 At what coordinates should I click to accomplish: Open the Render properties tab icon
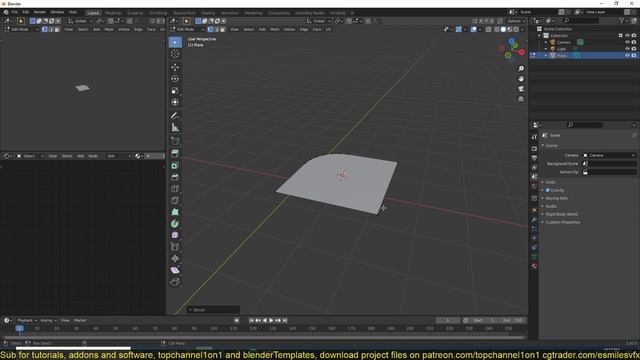point(534,148)
